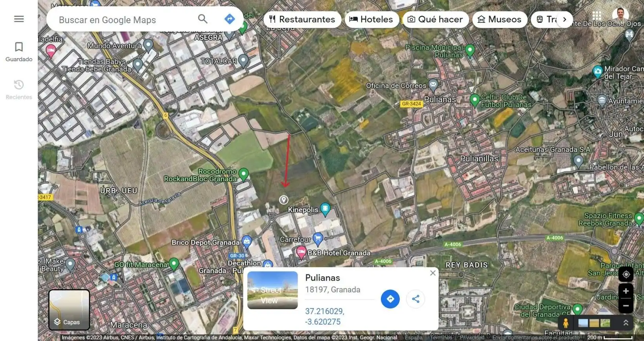The image size is (644, 341).
Task: Open the Celtic Club De Fútbol Pulianas marker
Action: (x=475, y=100)
